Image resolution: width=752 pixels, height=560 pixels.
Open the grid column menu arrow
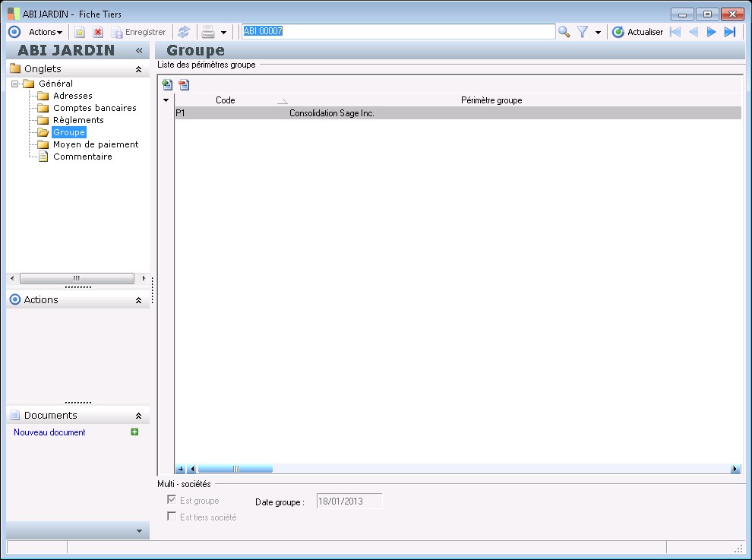(x=166, y=100)
